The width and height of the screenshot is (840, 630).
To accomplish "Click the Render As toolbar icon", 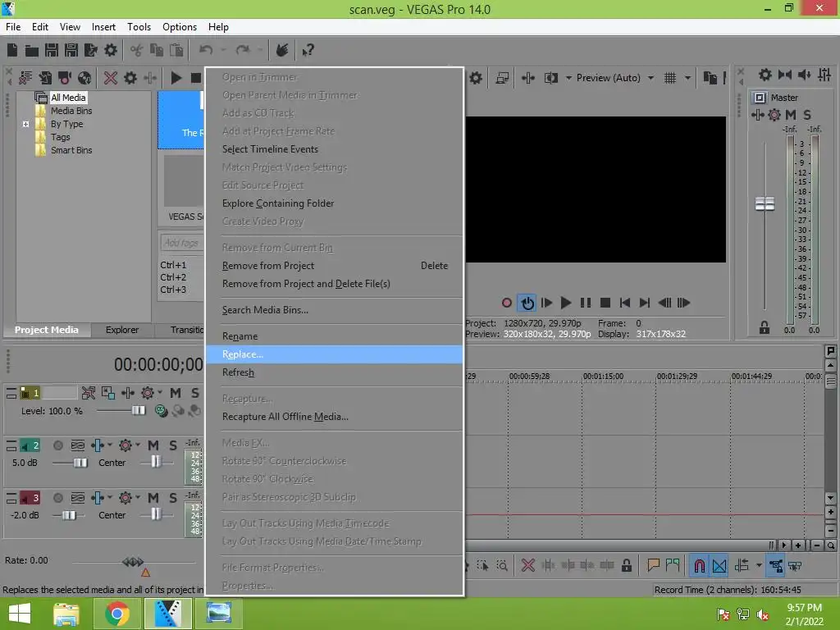I will click(x=91, y=50).
